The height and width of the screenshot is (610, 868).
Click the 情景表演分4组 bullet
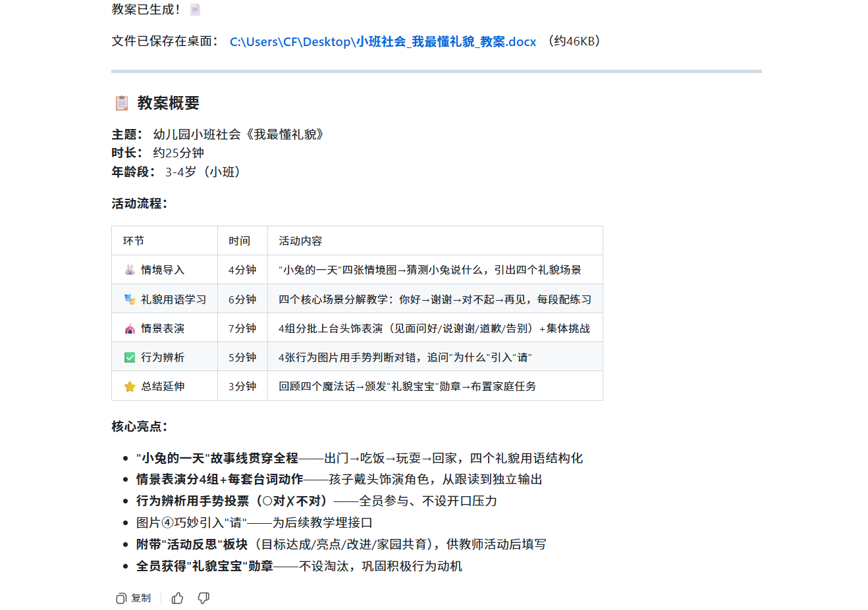(339, 479)
